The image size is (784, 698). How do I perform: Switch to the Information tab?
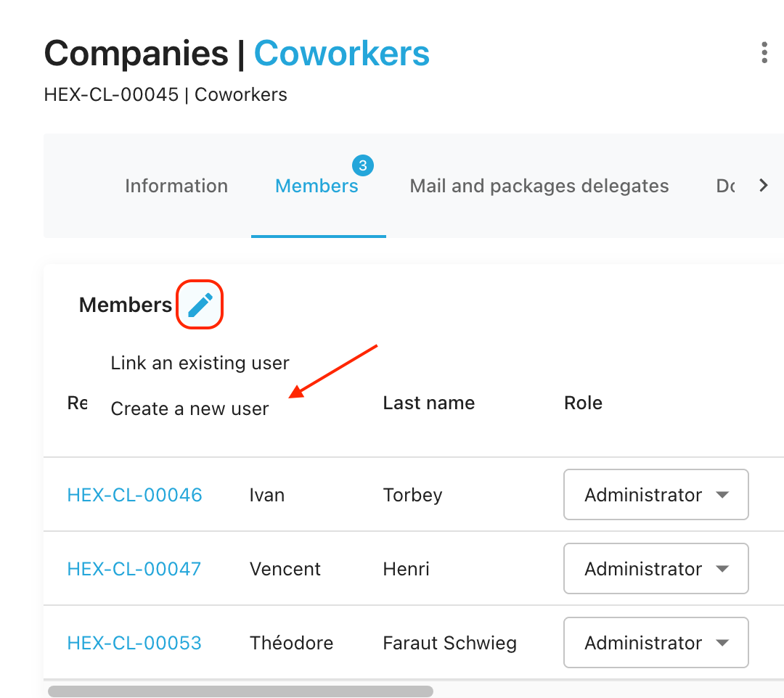pyautogui.click(x=176, y=186)
